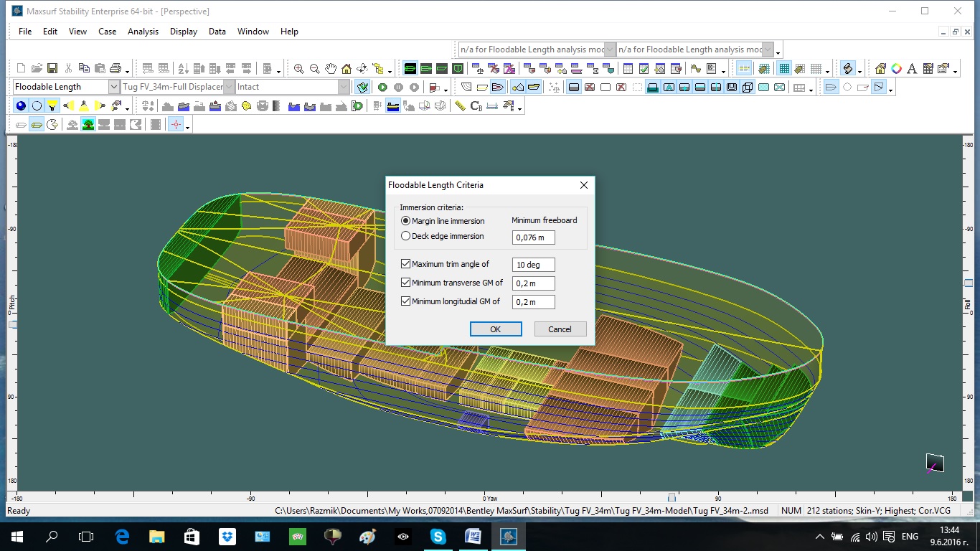
Task: Start analysis with green play icon
Action: click(x=382, y=88)
